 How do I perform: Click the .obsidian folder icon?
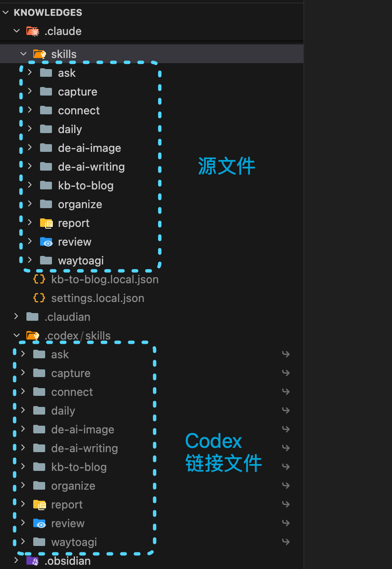[32, 561]
